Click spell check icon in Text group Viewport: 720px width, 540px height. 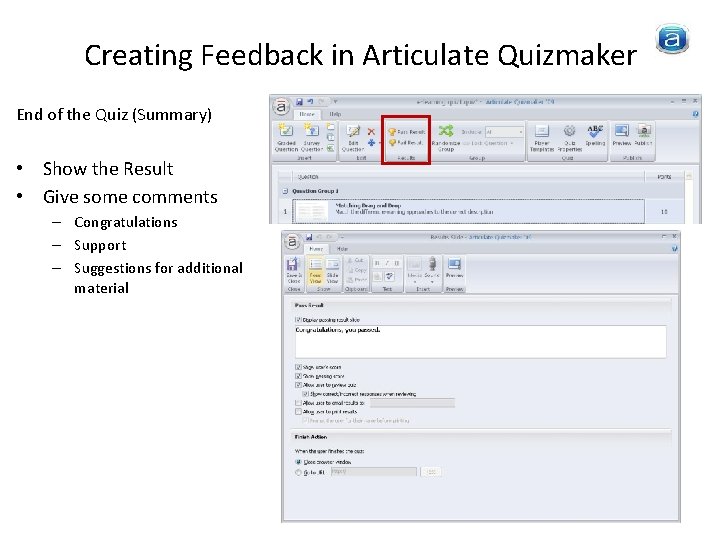click(x=390, y=276)
